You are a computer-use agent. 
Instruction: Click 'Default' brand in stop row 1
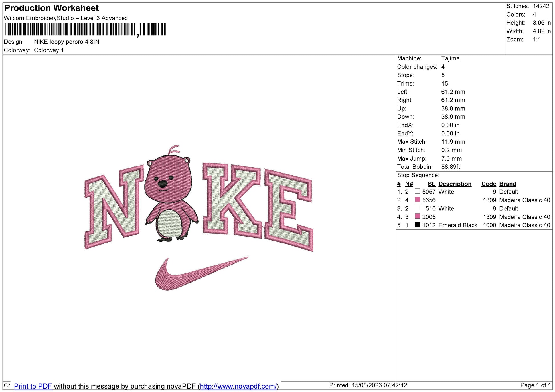(x=509, y=192)
